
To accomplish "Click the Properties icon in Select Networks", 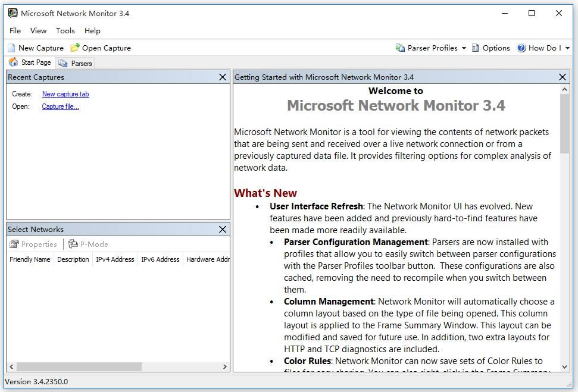I will pyautogui.click(x=14, y=244).
